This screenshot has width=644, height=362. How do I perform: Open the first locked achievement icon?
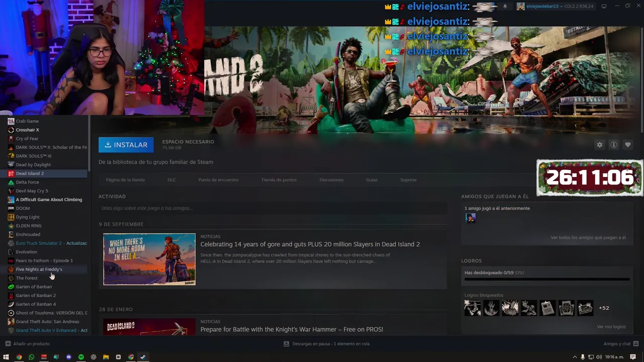tap(472, 308)
